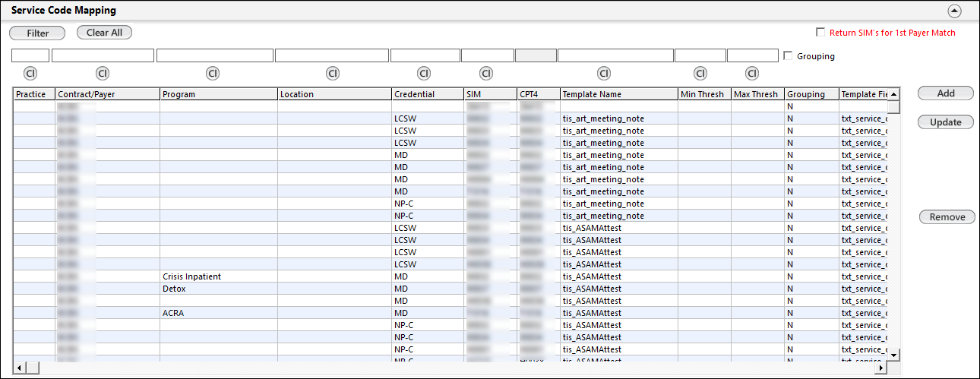The image size is (980, 379).
Task: Collapse the Service Code Mapping panel
Action: [955, 11]
